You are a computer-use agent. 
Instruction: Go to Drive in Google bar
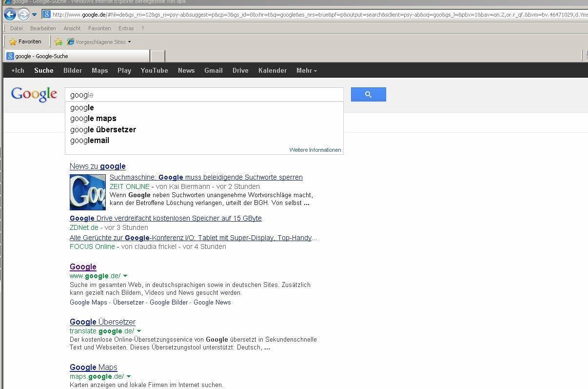240,70
